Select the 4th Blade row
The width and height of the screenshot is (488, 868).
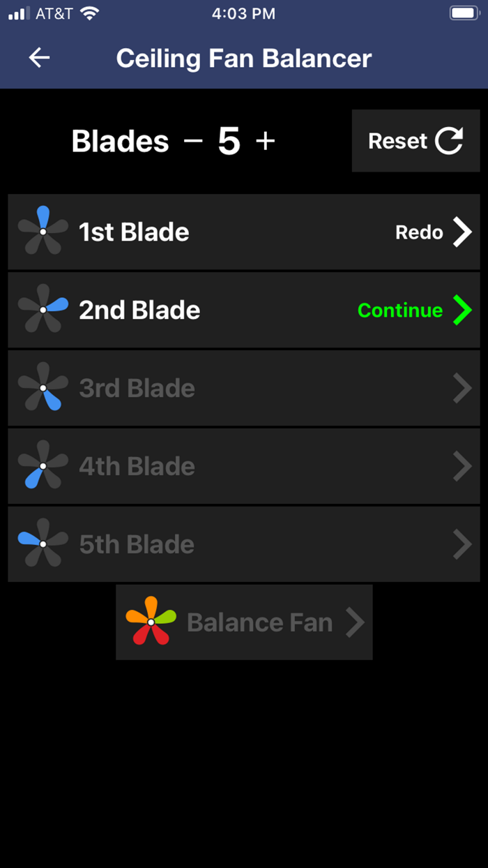(x=244, y=466)
